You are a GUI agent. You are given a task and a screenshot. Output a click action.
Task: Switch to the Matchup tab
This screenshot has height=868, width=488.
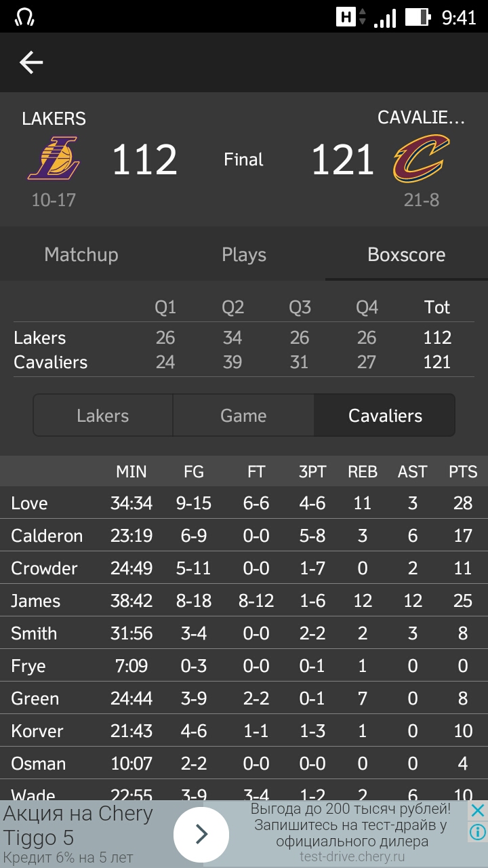coord(81,254)
